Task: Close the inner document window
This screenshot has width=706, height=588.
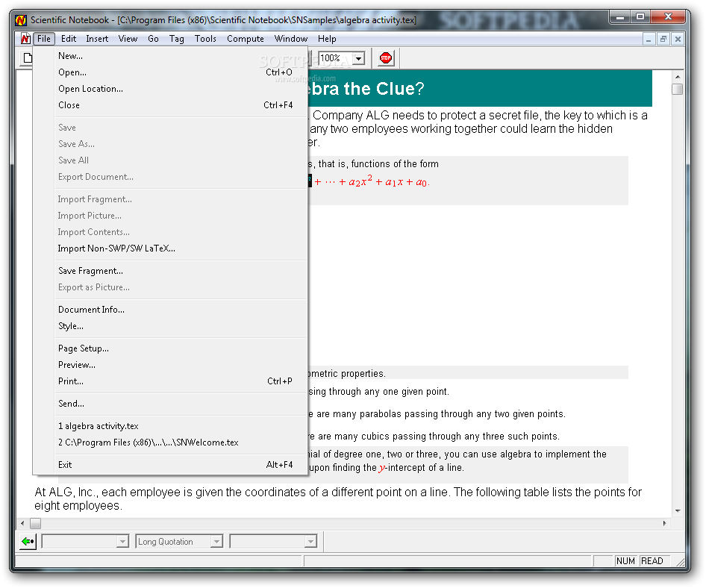Action: tap(678, 39)
